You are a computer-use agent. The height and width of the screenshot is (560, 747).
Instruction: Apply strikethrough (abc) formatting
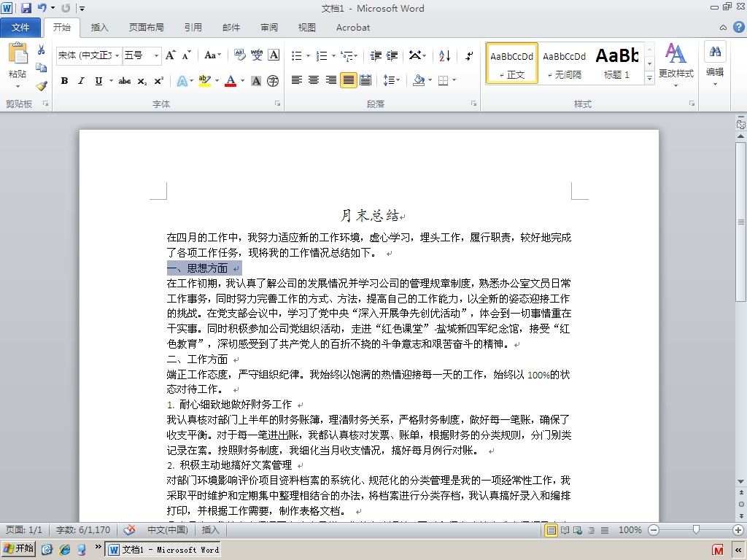click(x=125, y=81)
